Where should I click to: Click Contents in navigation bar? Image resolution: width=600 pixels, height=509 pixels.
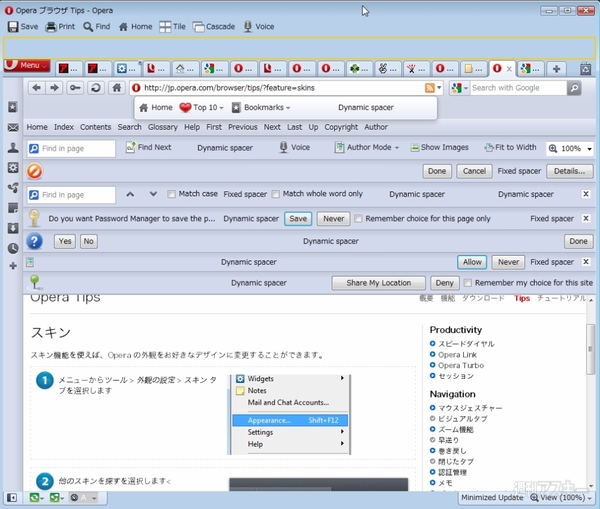(96, 127)
